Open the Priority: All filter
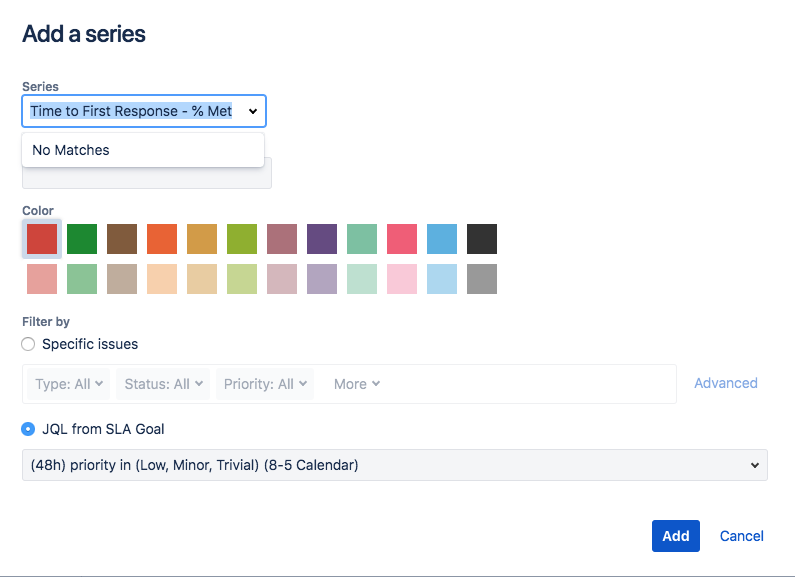Viewport: 795px width, 577px height. [x=264, y=384]
